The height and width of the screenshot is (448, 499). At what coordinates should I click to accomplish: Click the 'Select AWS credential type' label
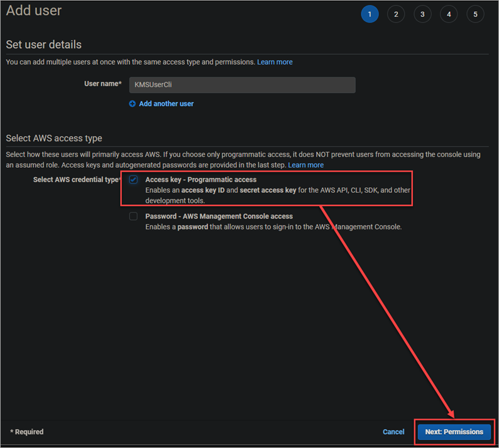[x=77, y=180]
